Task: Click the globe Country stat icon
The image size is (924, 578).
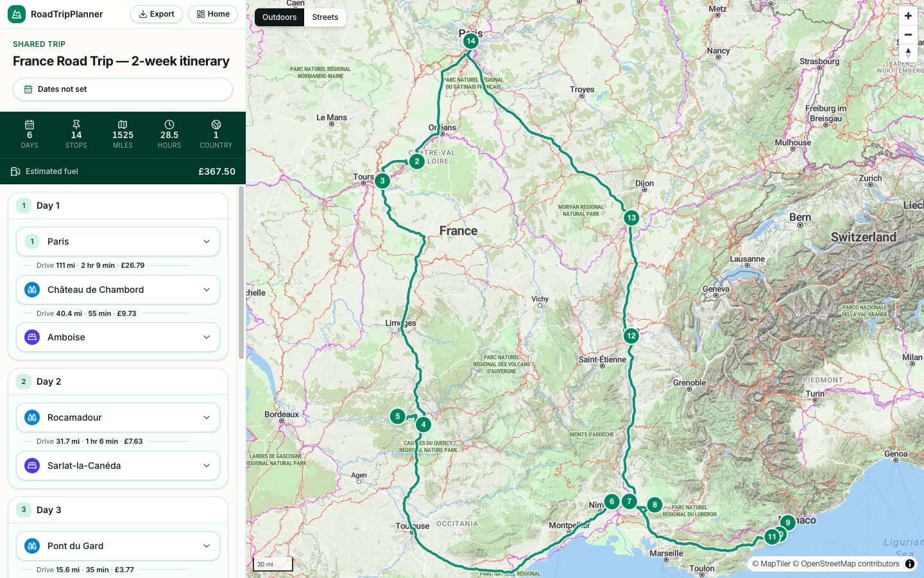Action: [x=216, y=124]
